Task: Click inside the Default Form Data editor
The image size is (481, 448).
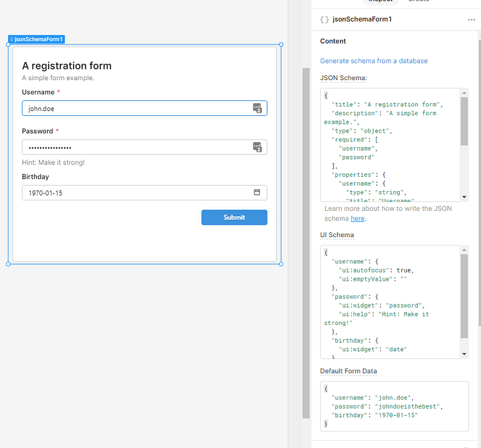Action: [394, 406]
